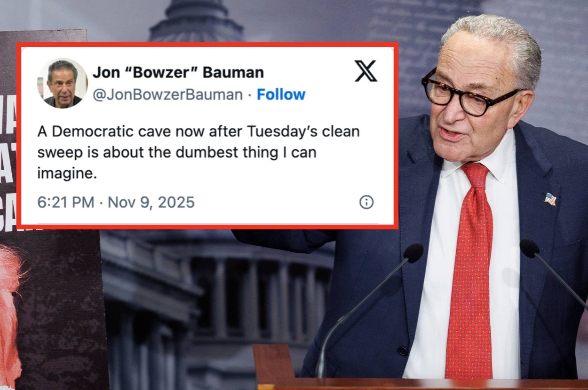
Task: Follow the @JonBowzerBauman account
Action: [x=281, y=95]
